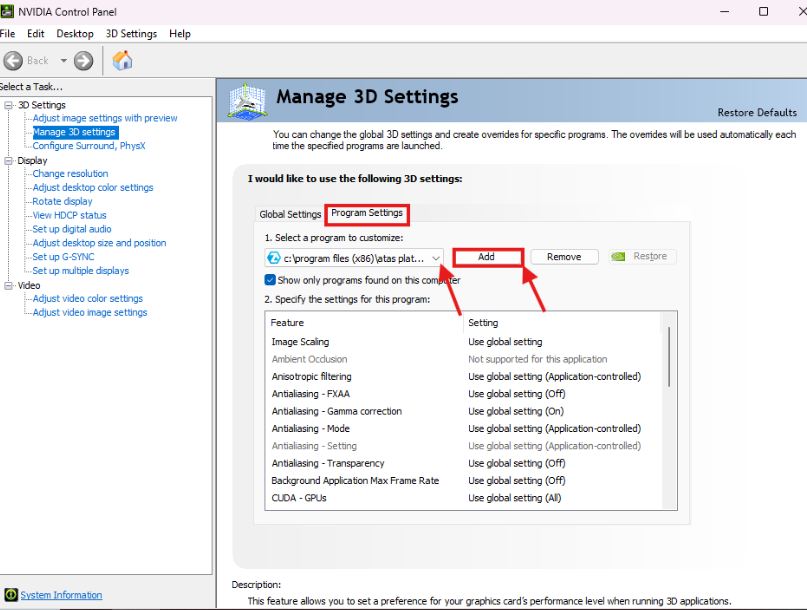Viewport: 807px width, 610px height.
Task: Click Antialiasing - FXAA setting value
Action: [517, 394]
